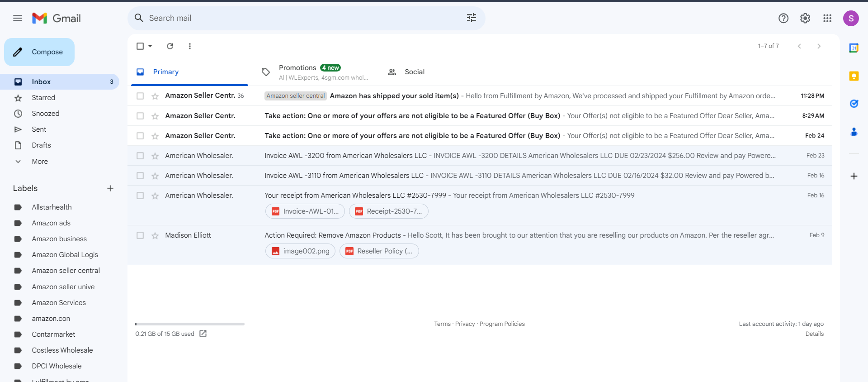Image resolution: width=868 pixels, height=382 pixels.
Task: Open Settings gear icon
Action: point(805,18)
